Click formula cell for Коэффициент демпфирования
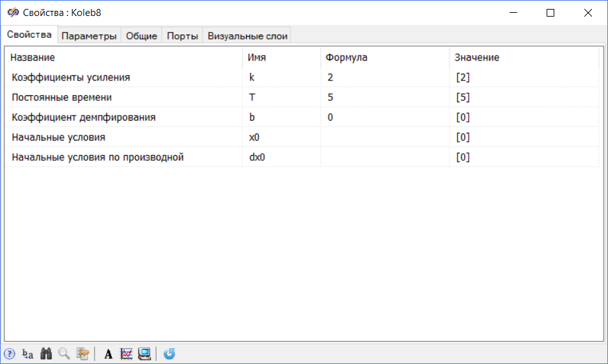The height and width of the screenshot is (364, 608). pyautogui.click(x=384, y=118)
